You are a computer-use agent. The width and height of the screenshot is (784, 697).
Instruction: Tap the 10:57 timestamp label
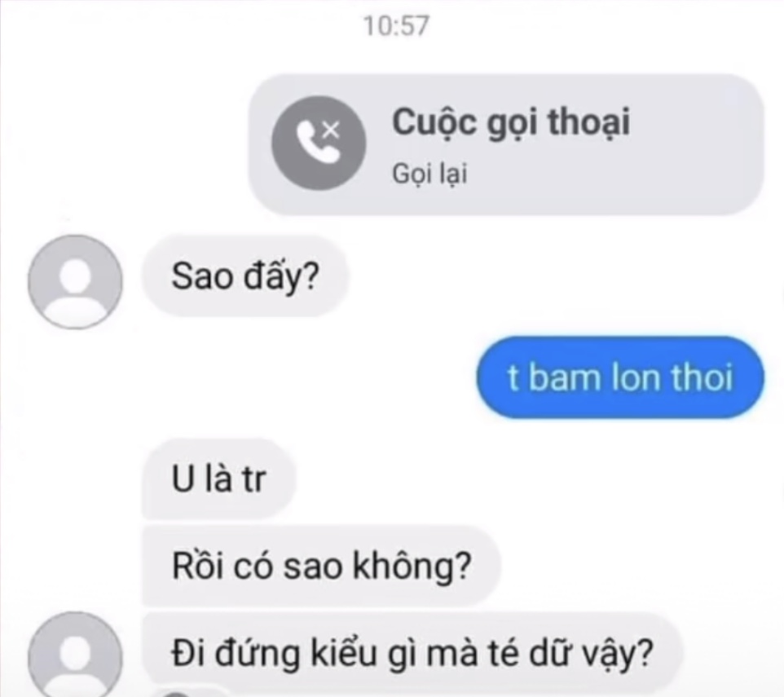pos(396,25)
